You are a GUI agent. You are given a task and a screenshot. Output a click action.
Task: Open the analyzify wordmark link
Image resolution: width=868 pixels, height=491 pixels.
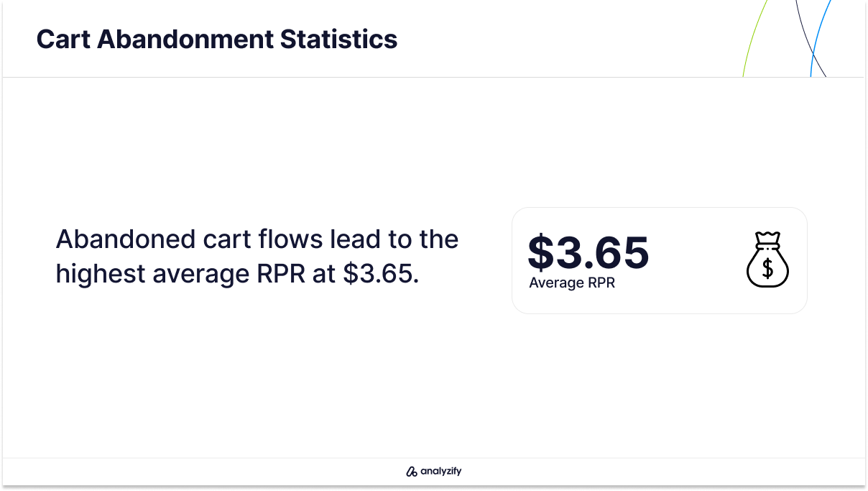(x=441, y=472)
